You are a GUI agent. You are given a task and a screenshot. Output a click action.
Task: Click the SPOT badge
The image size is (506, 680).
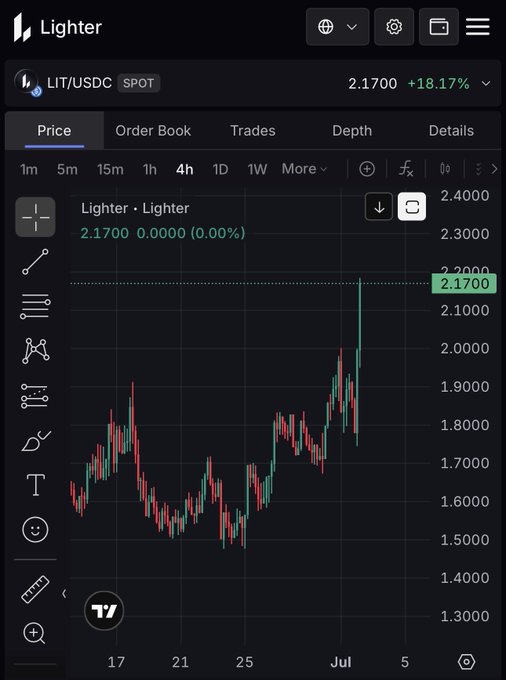click(x=138, y=83)
